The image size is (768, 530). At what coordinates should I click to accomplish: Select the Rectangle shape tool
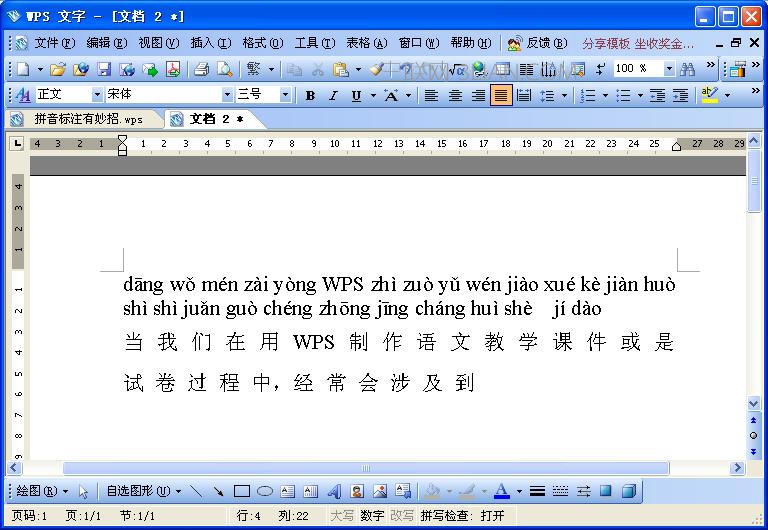(x=241, y=490)
